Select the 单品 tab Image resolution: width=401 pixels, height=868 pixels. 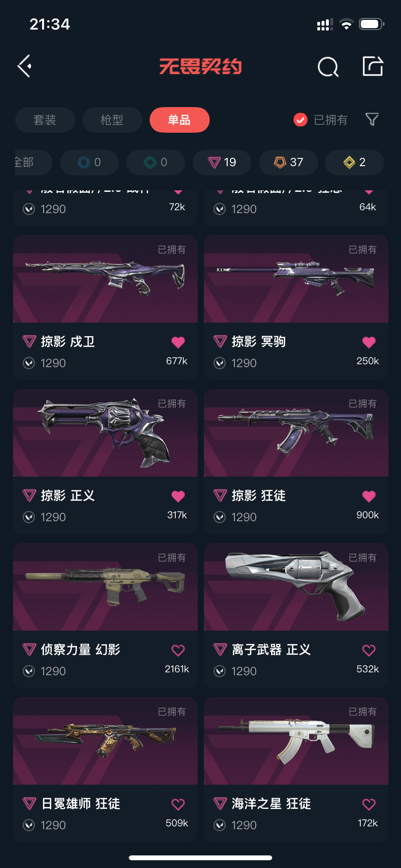click(x=179, y=120)
